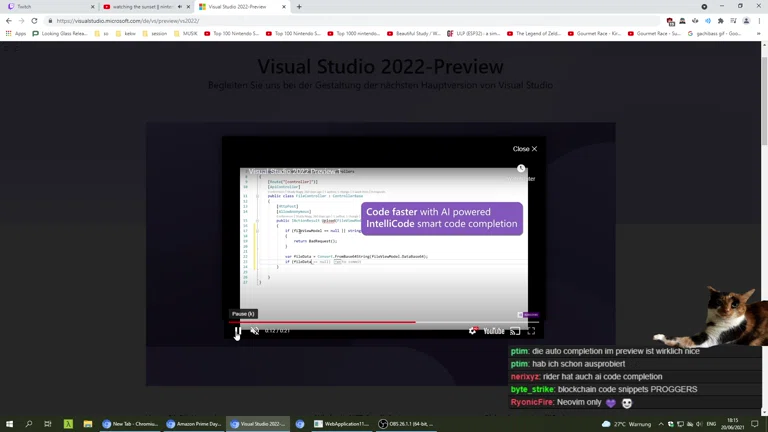The height and width of the screenshot is (432, 768).
Task: Go forward in browser history
Action: (x=21, y=21)
